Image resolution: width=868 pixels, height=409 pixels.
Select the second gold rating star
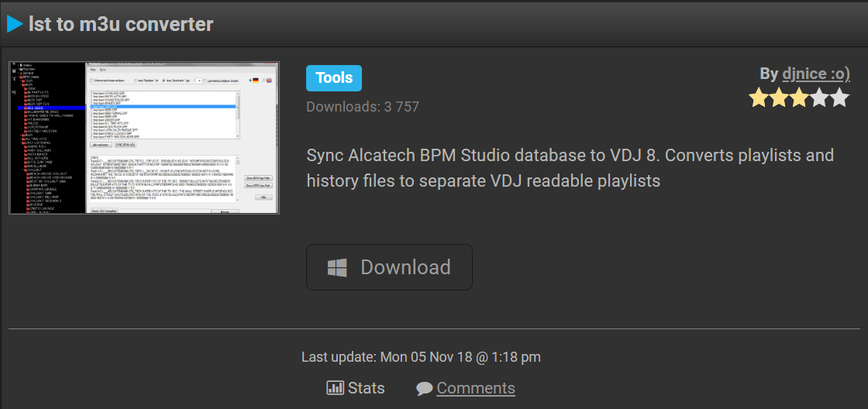pos(779,98)
